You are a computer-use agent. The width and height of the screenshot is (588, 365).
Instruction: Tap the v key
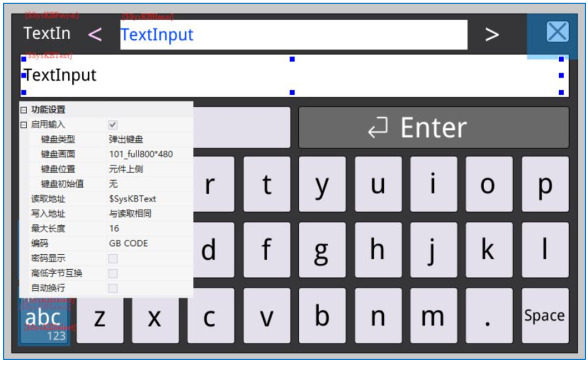[x=267, y=315]
